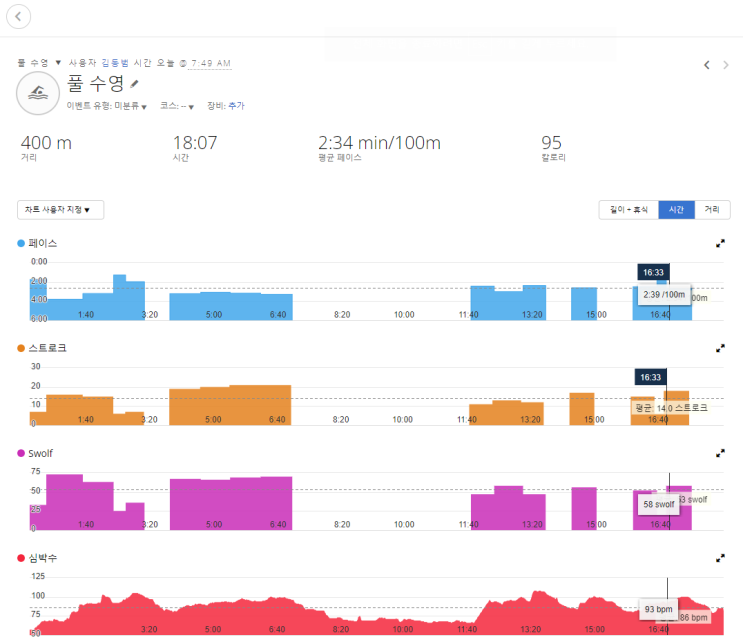
Task: Expand the 스트로크 chart to fullscreen
Action: (x=720, y=348)
